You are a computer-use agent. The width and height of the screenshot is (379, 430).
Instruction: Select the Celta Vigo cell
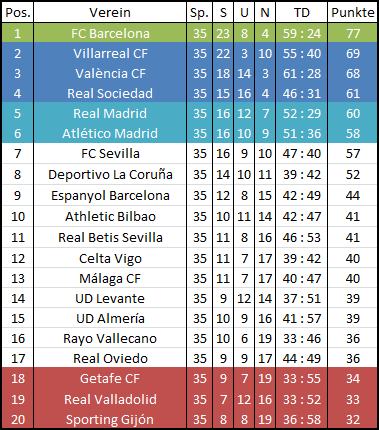coord(110,258)
